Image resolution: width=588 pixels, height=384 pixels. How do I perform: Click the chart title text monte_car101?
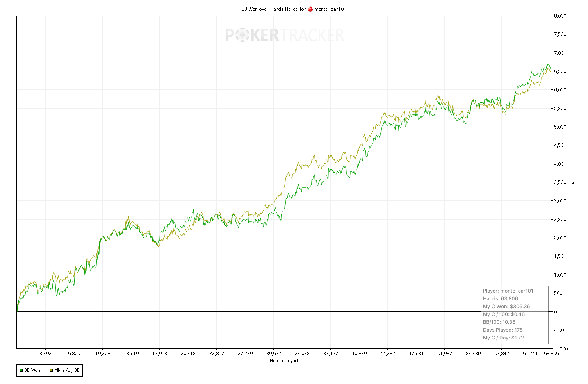[x=330, y=9]
